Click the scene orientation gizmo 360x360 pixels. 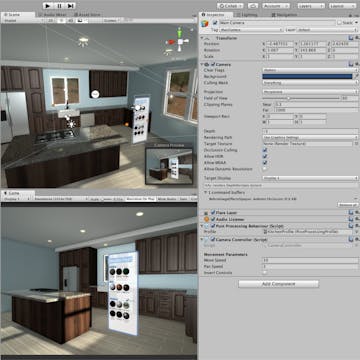(179, 41)
